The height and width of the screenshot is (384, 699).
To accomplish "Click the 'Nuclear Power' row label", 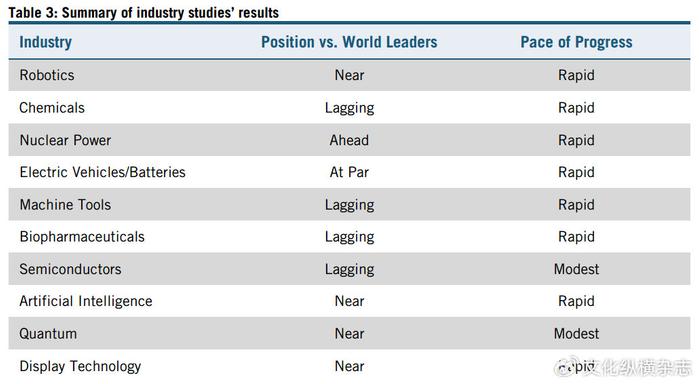I will [65, 140].
